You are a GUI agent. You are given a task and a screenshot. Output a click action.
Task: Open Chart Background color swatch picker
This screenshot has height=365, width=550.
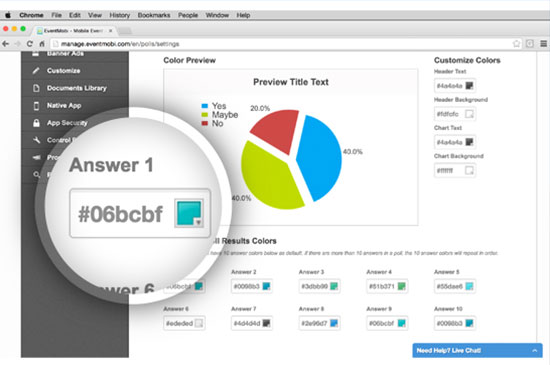point(469,170)
